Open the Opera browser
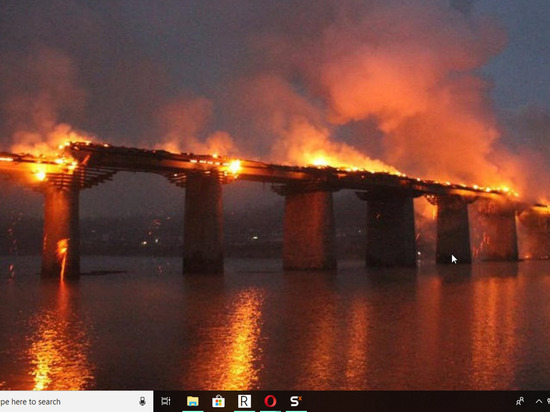The width and height of the screenshot is (550, 412). tap(270, 401)
